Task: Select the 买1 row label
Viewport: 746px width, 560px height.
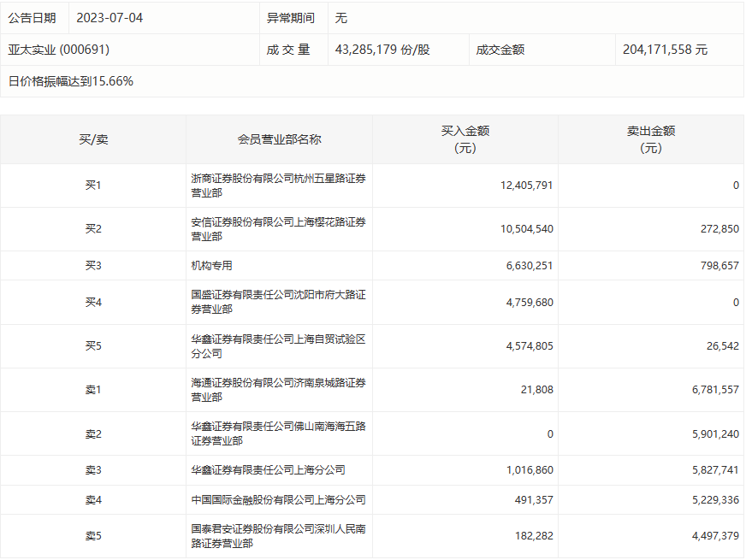Action: [93, 186]
